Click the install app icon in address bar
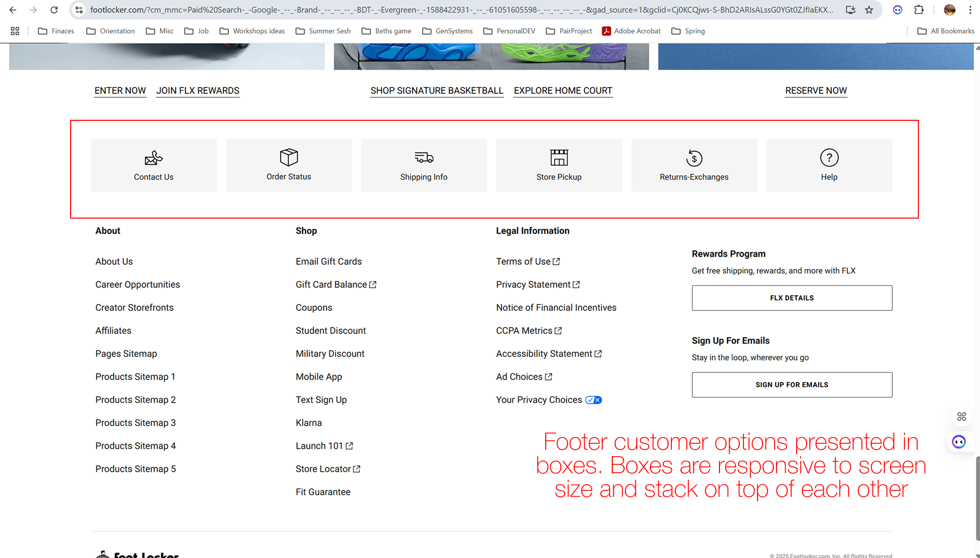This screenshot has width=980, height=558. pos(850,10)
